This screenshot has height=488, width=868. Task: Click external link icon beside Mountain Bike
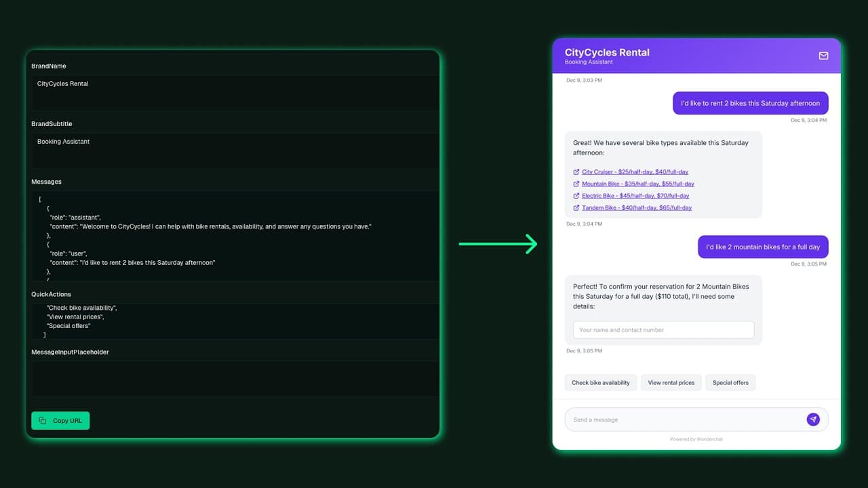coord(576,184)
